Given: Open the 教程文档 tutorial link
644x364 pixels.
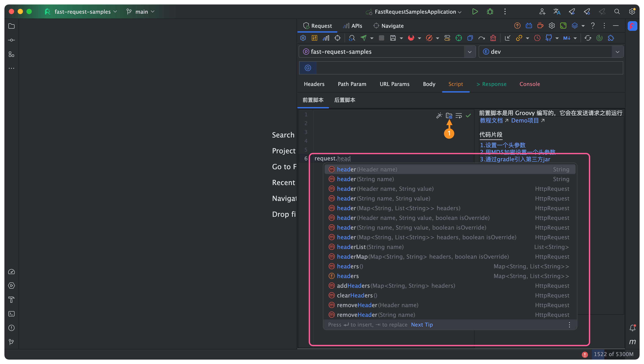Looking at the screenshot, I should pyautogui.click(x=491, y=121).
